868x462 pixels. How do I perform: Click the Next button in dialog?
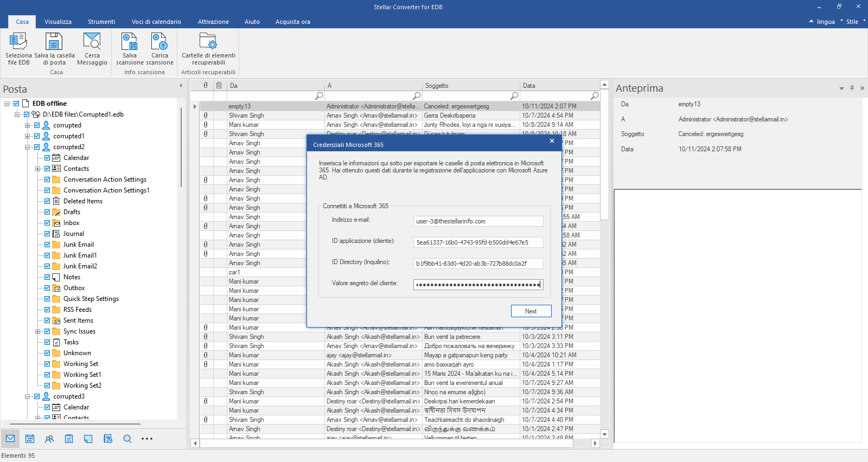[531, 311]
